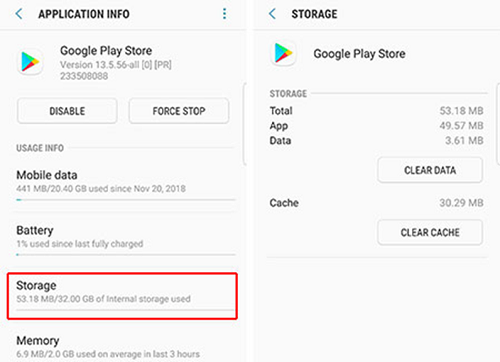Click the mobile data usage progress bar
The image size is (500, 362).
pyautogui.click(x=126, y=200)
